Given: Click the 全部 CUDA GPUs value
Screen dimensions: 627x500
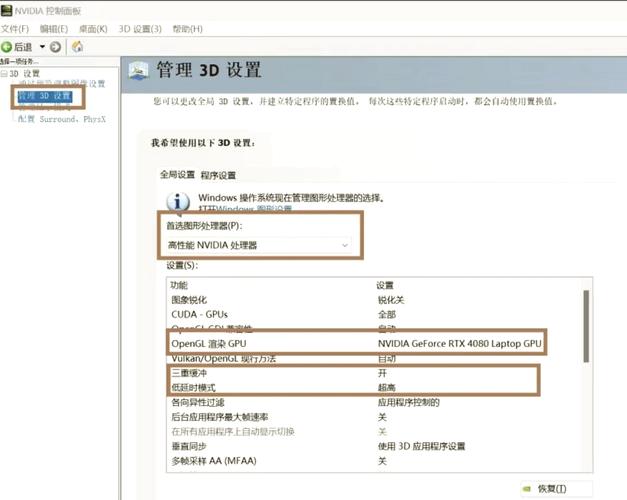Looking at the screenshot, I should (387, 314).
